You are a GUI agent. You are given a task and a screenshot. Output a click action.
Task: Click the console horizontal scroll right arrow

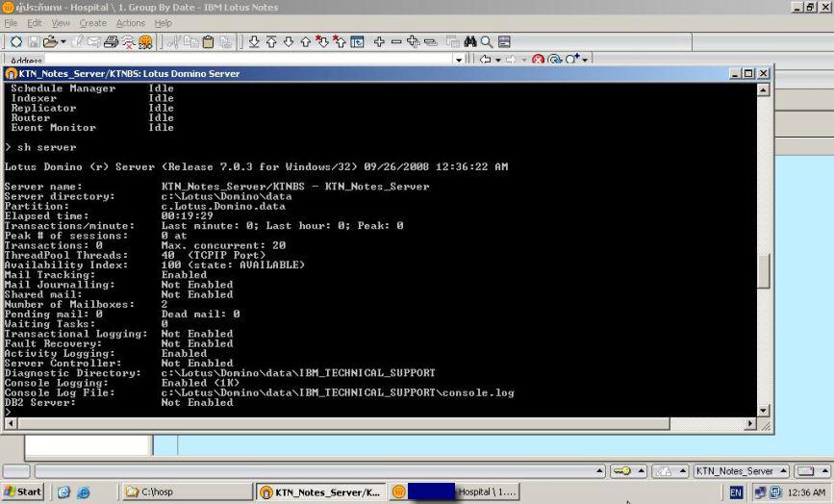(x=750, y=424)
